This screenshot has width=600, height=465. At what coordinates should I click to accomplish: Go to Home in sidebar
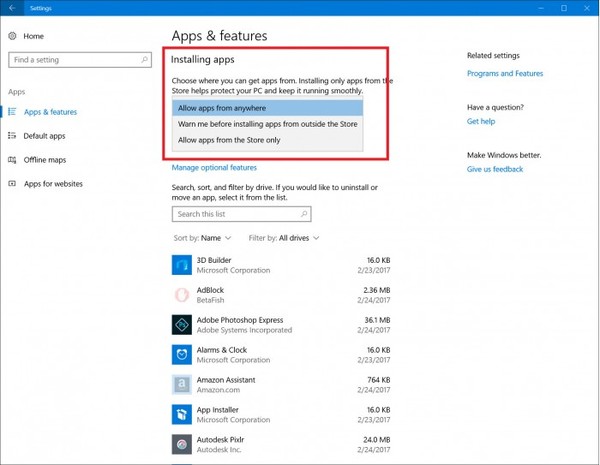tap(34, 36)
